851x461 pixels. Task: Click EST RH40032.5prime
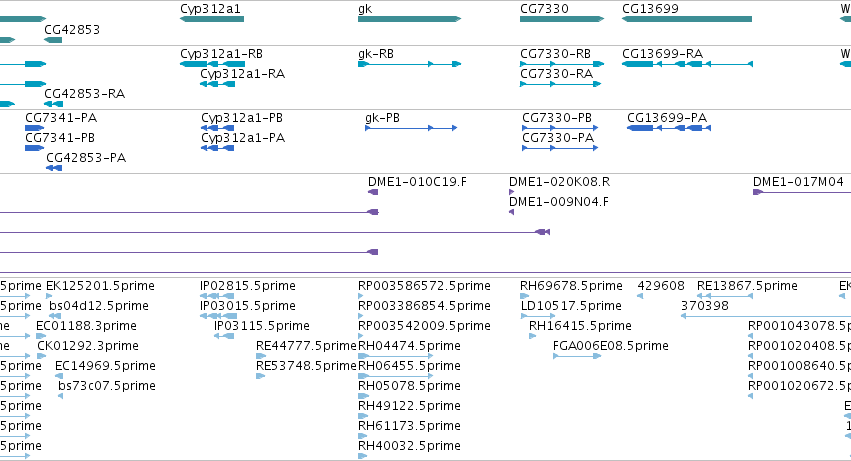[x=409, y=447]
